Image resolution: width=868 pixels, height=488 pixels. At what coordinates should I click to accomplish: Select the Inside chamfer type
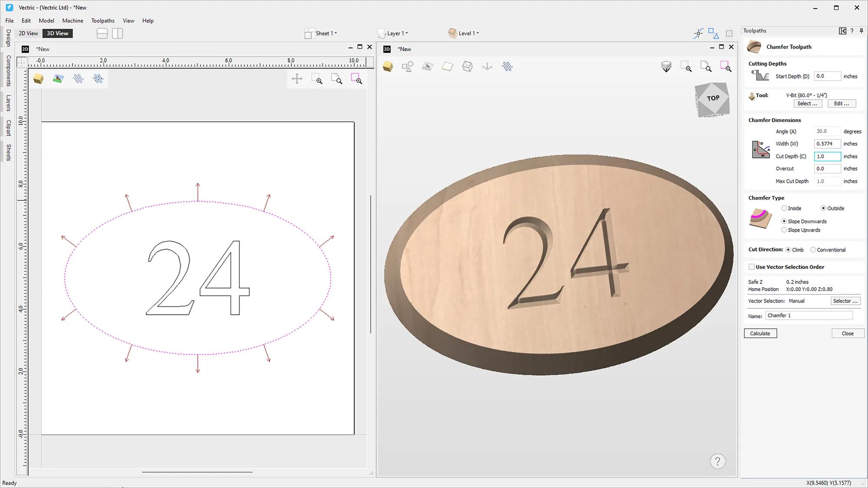[784, 208]
